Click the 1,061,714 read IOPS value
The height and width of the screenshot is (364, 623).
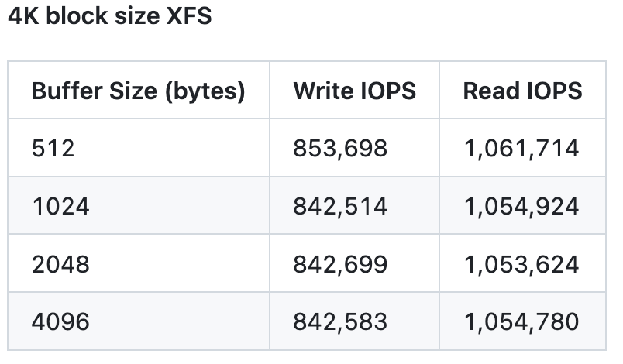click(521, 148)
